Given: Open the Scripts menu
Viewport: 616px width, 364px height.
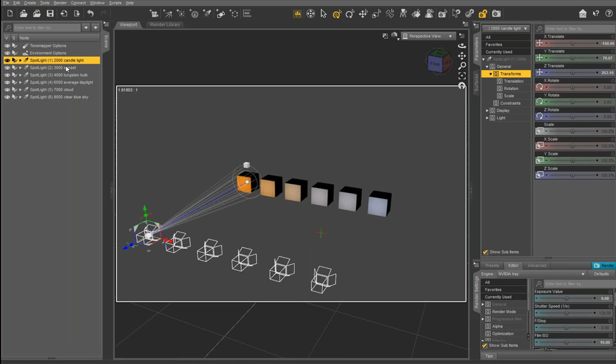Looking at the screenshot, I should (115, 3).
